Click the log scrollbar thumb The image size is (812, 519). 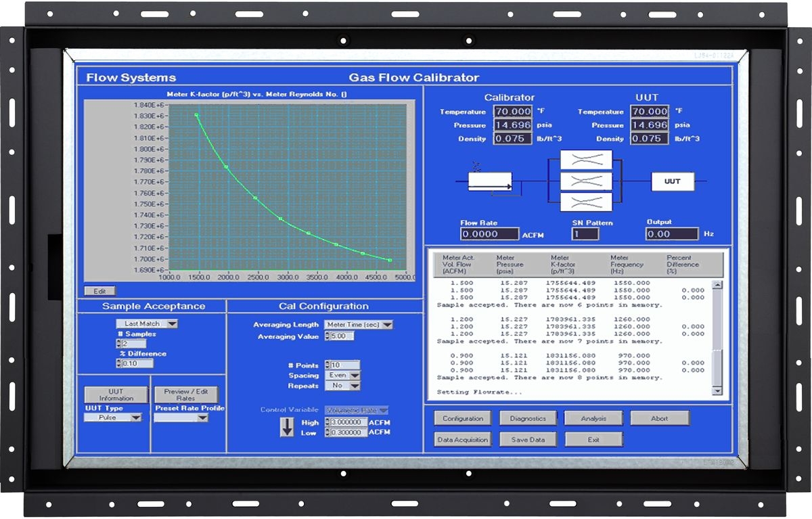coord(717,368)
